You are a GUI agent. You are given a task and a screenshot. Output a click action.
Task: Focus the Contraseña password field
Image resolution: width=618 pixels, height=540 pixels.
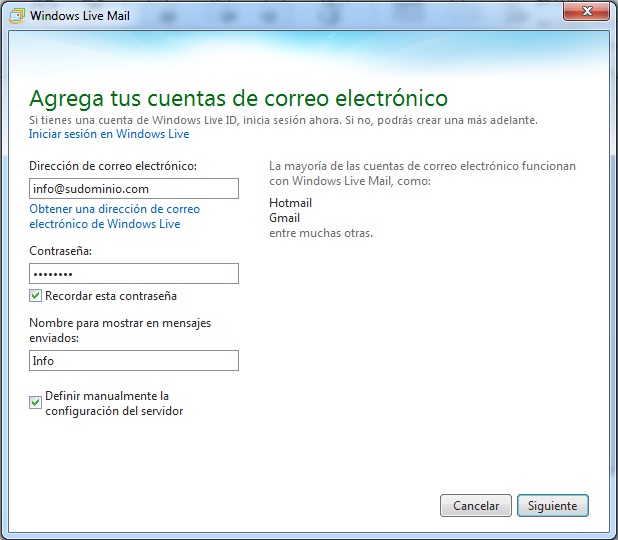(x=134, y=273)
